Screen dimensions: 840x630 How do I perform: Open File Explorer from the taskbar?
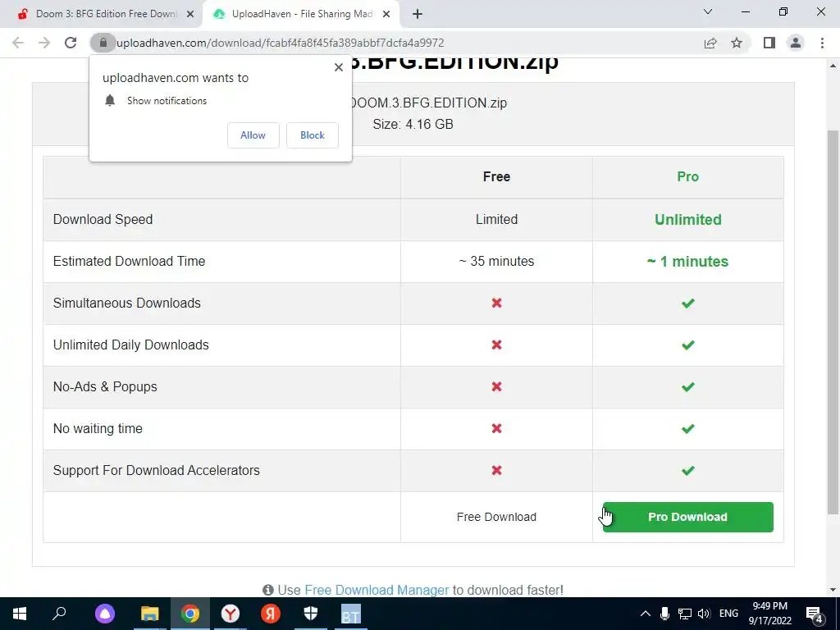coord(150,614)
